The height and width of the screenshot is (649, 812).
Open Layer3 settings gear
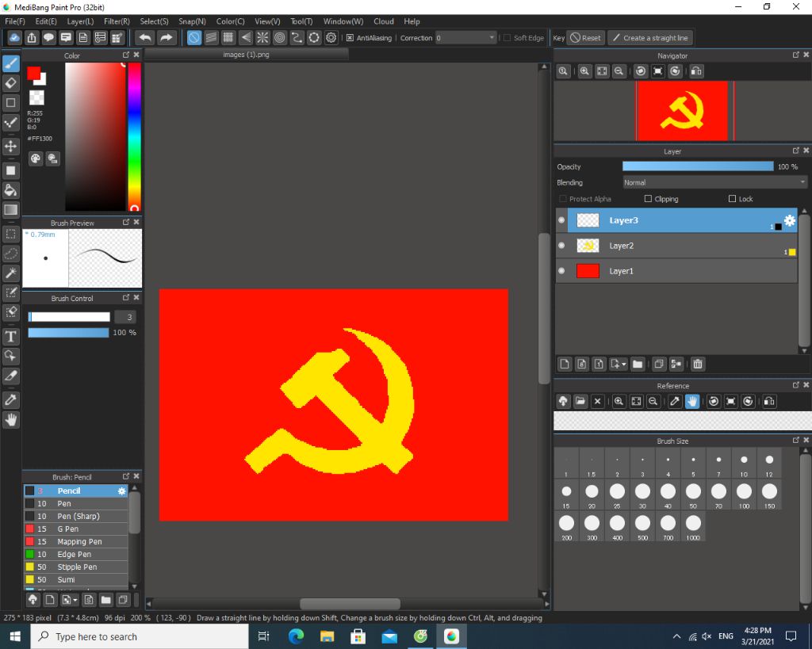tap(790, 220)
